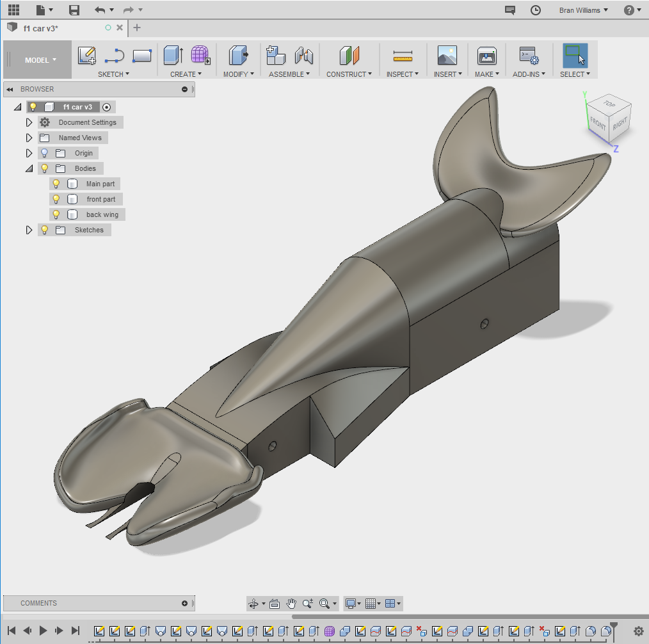Click the Insert decal image icon

coord(447,56)
